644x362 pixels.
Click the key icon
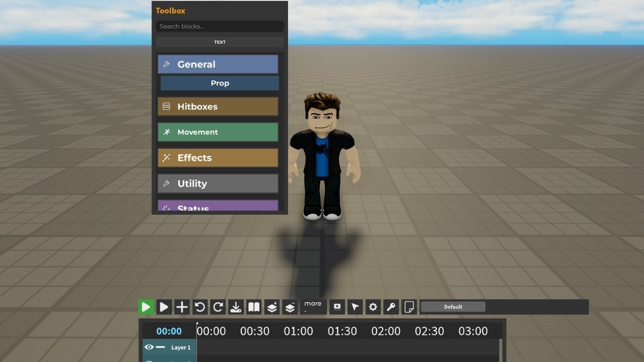pos(391,307)
